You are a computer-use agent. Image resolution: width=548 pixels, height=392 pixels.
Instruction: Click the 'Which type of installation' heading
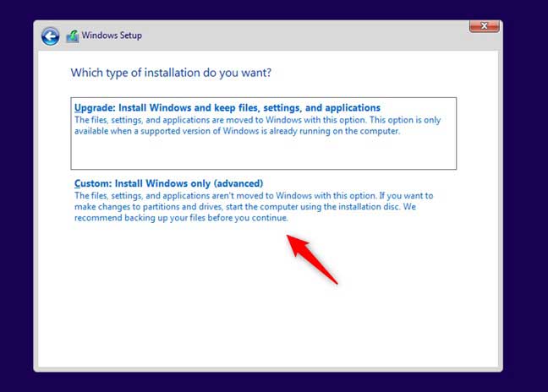(x=171, y=73)
